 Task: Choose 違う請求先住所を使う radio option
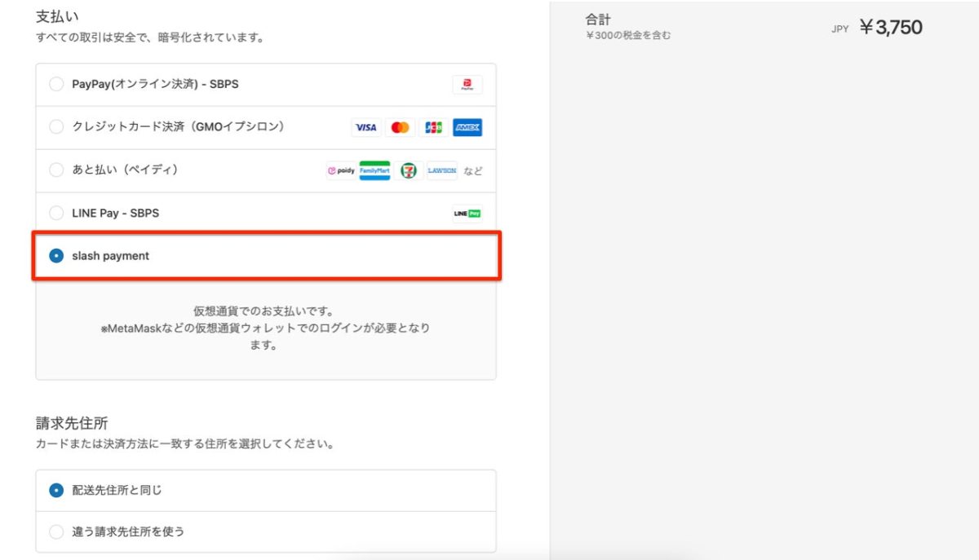[56, 532]
